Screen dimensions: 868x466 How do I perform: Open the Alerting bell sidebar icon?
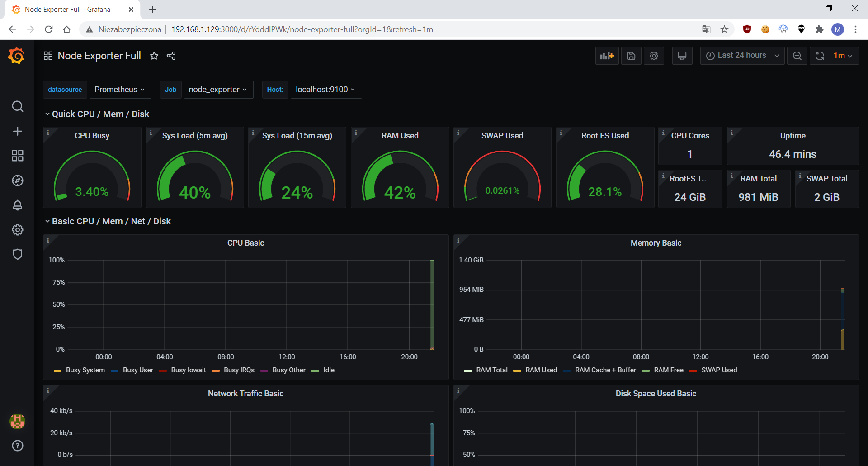click(17, 205)
